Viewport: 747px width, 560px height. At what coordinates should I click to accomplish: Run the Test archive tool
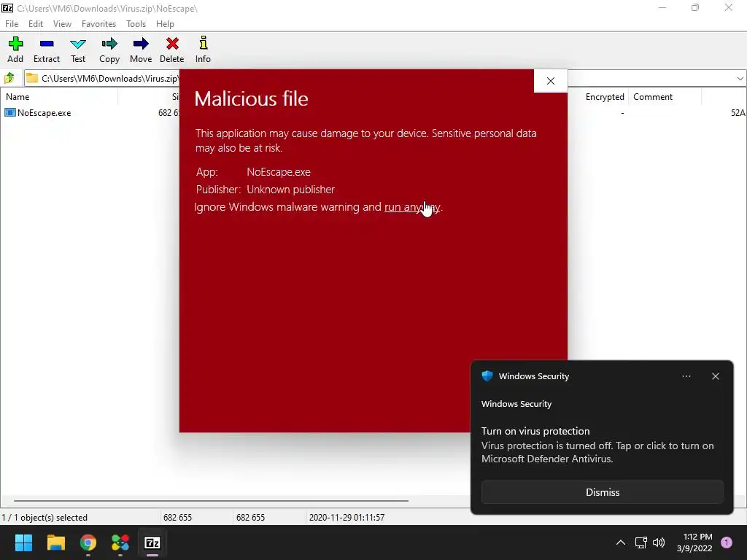[77, 44]
